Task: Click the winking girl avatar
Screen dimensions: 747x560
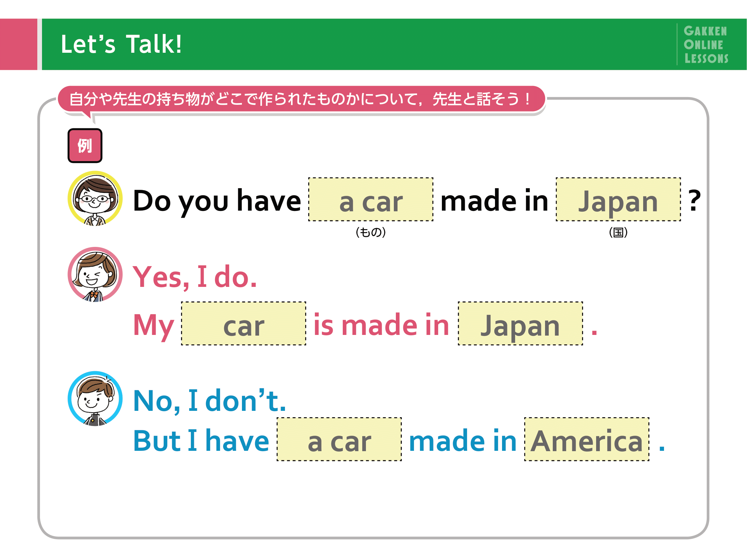Action: (95, 274)
